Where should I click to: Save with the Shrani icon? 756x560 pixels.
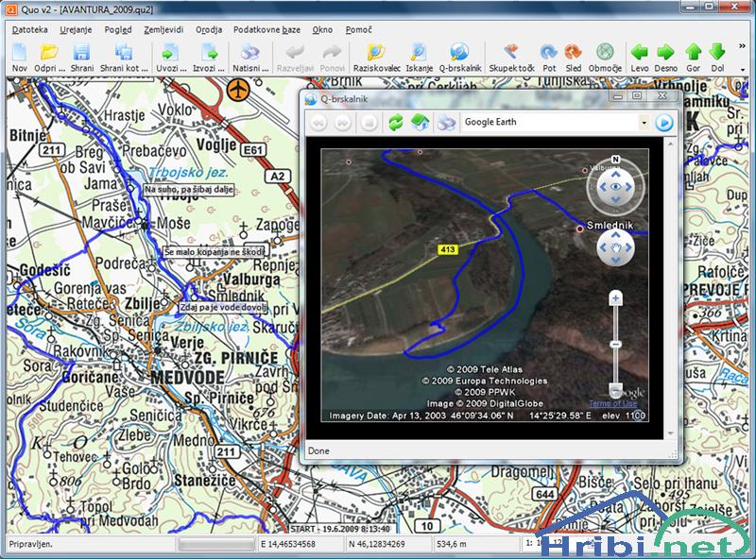pyautogui.click(x=82, y=57)
